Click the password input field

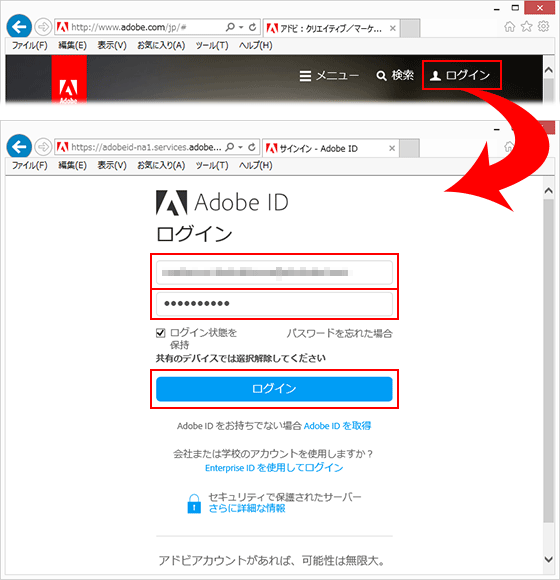(274, 304)
